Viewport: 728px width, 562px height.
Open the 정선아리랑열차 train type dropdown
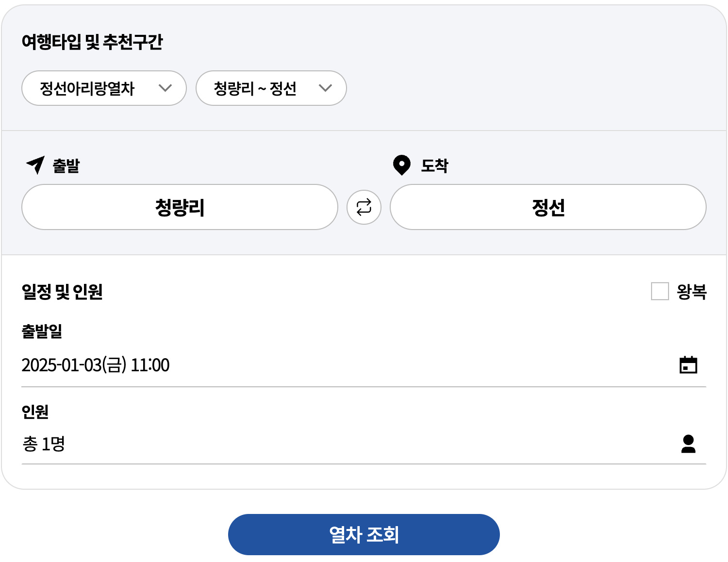pyautogui.click(x=103, y=88)
